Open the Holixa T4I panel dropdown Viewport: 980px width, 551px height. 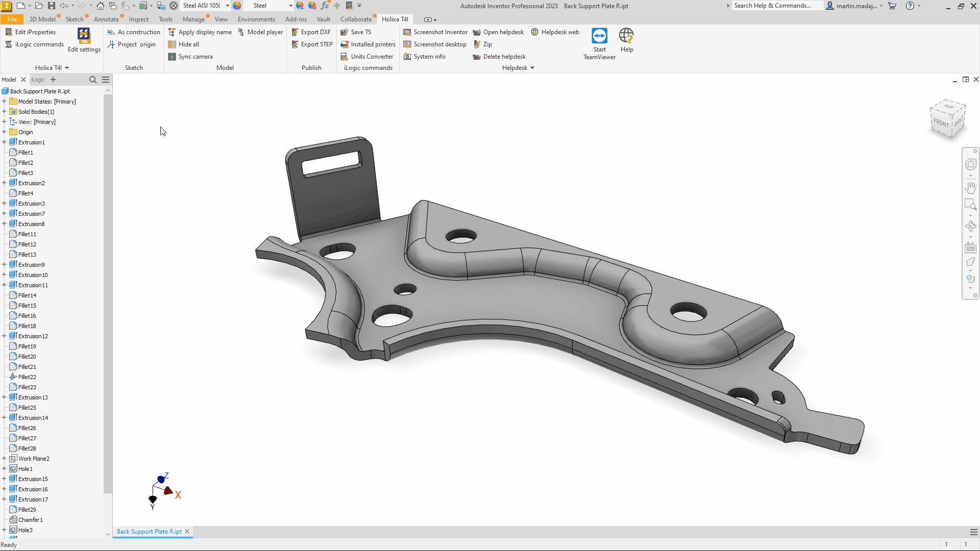pyautogui.click(x=67, y=68)
